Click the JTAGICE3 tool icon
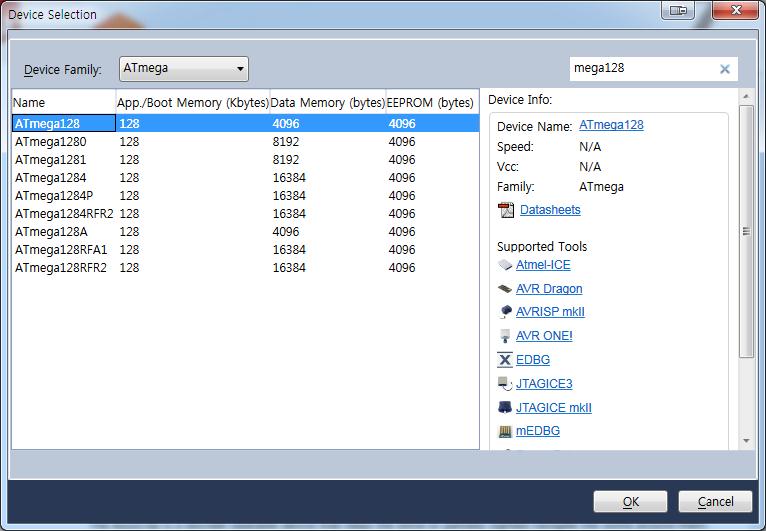 [505, 383]
